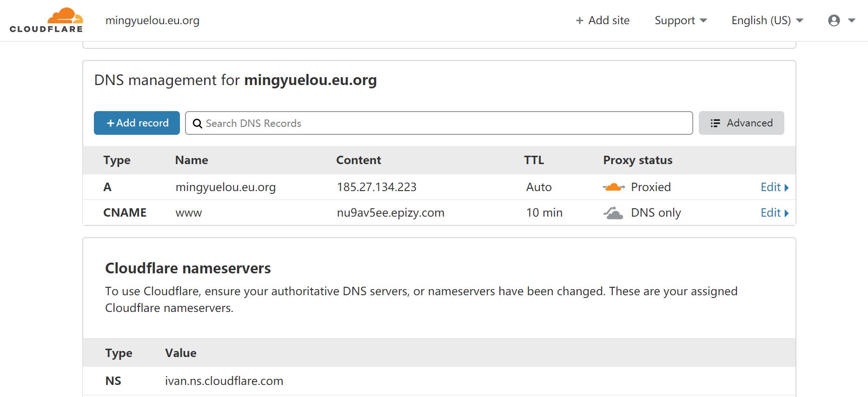
Task: Select the Content column header
Action: [x=358, y=160]
